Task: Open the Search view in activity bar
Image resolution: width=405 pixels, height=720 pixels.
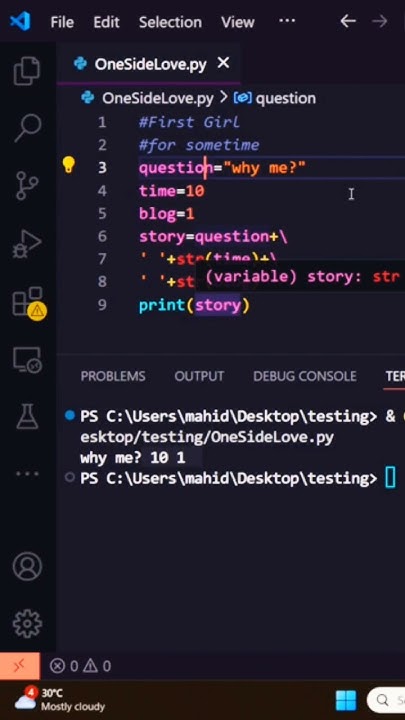Action: (28, 128)
